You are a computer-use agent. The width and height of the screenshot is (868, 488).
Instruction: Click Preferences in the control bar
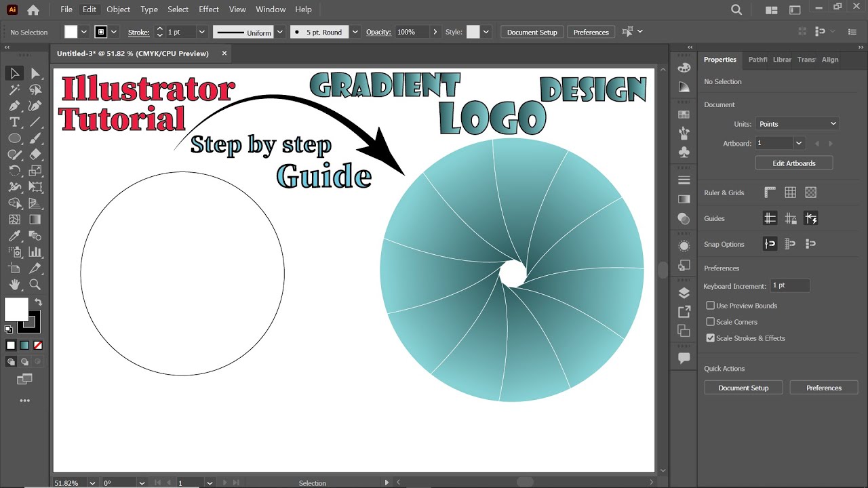coord(591,32)
